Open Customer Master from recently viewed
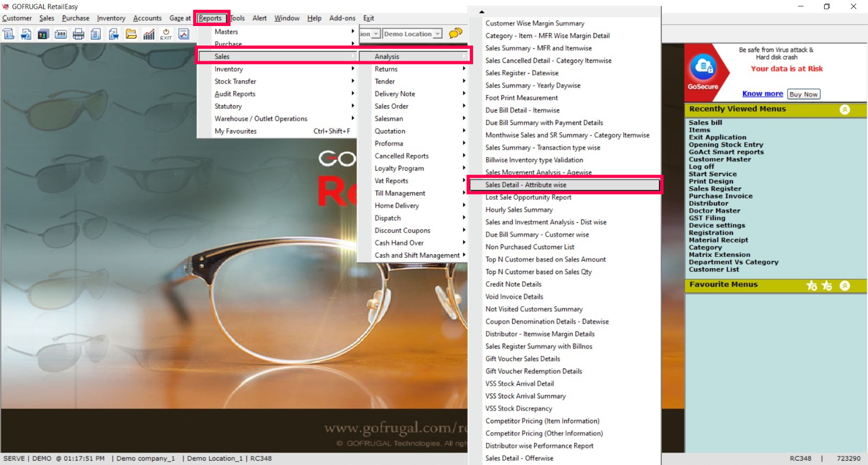The width and height of the screenshot is (868, 465). 720,159
